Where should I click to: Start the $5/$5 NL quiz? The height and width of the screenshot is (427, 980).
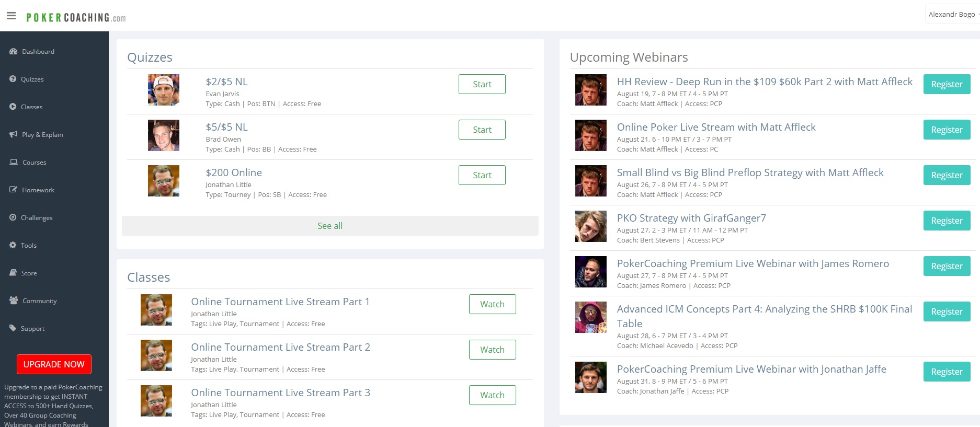tap(482, 130)
